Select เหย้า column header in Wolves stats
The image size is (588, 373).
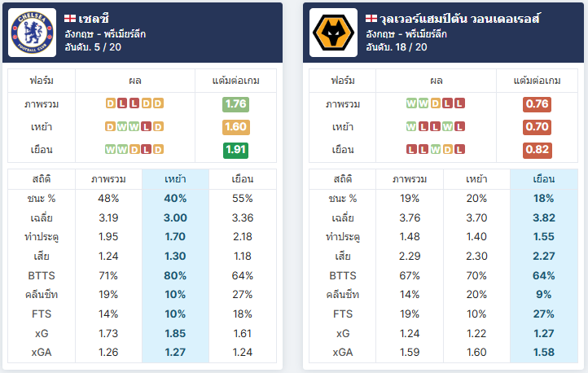tap(476, 179)
